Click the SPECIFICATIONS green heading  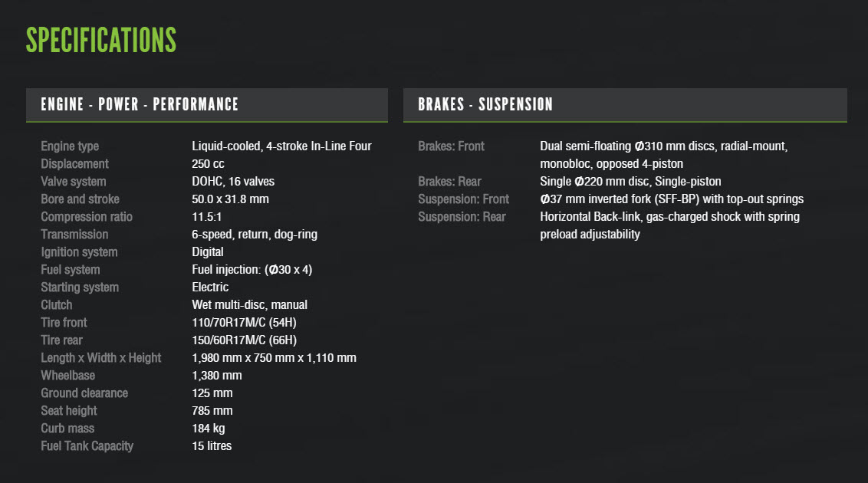(101, 41)
